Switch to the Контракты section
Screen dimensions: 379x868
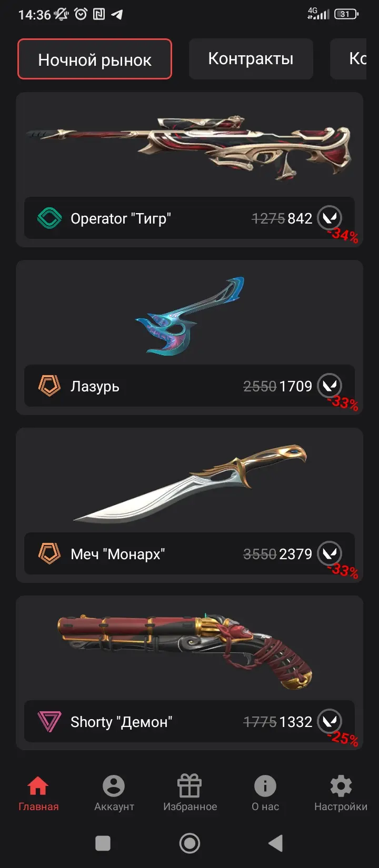pyautogui.click(x=251, y=59)
